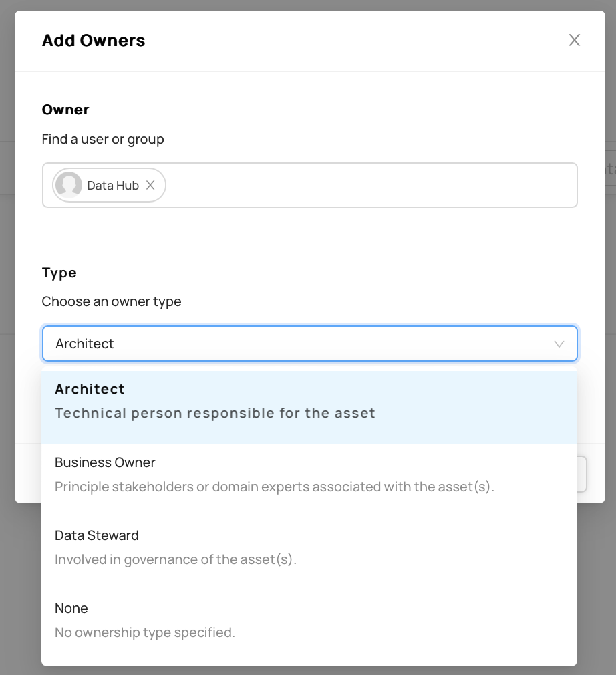
Task: Click 'No ownership type specified.' description
Action: (144, 632)
